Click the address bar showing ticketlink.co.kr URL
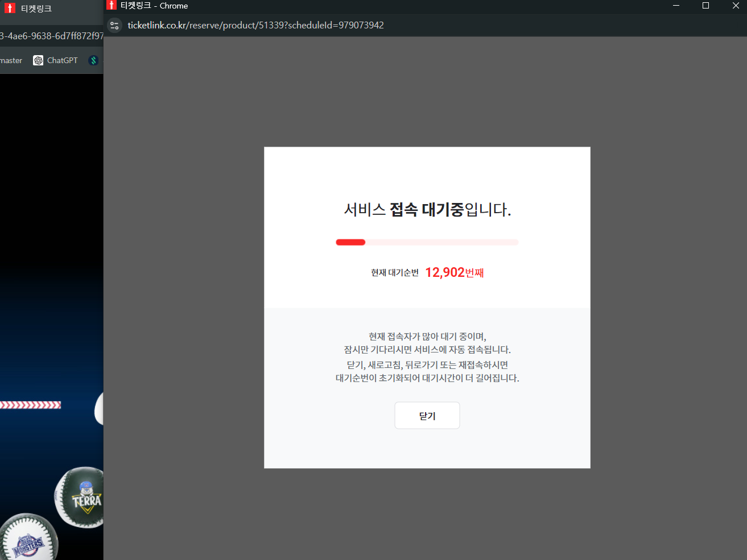 coord(255,25)
